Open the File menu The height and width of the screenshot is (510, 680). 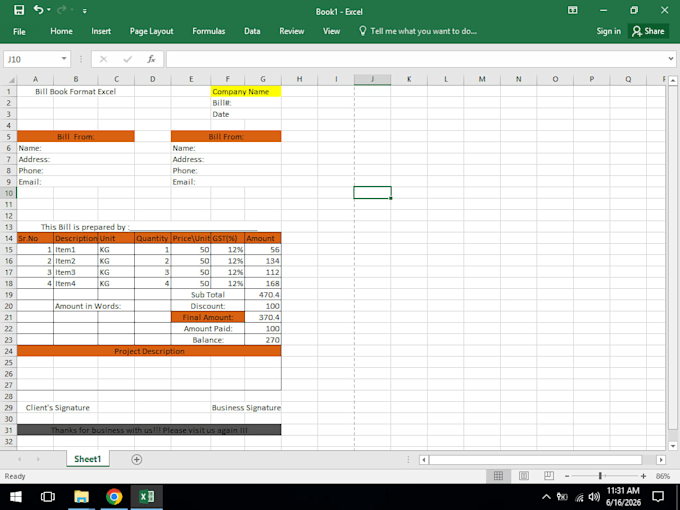(19, 31)
